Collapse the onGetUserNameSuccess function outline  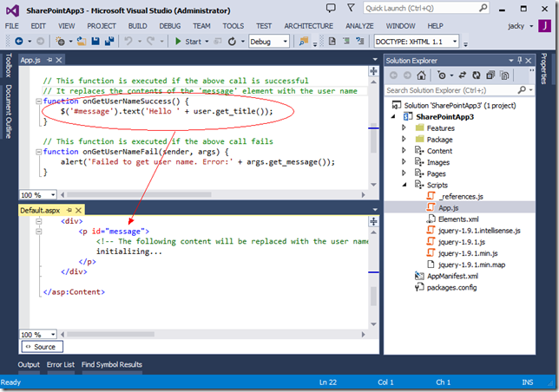coord(38,101)
